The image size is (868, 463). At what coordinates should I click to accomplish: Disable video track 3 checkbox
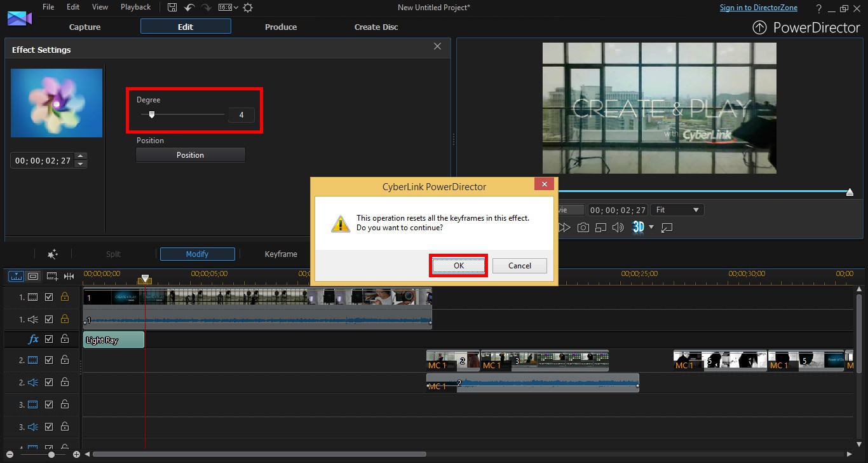click(x=49, y=404)
